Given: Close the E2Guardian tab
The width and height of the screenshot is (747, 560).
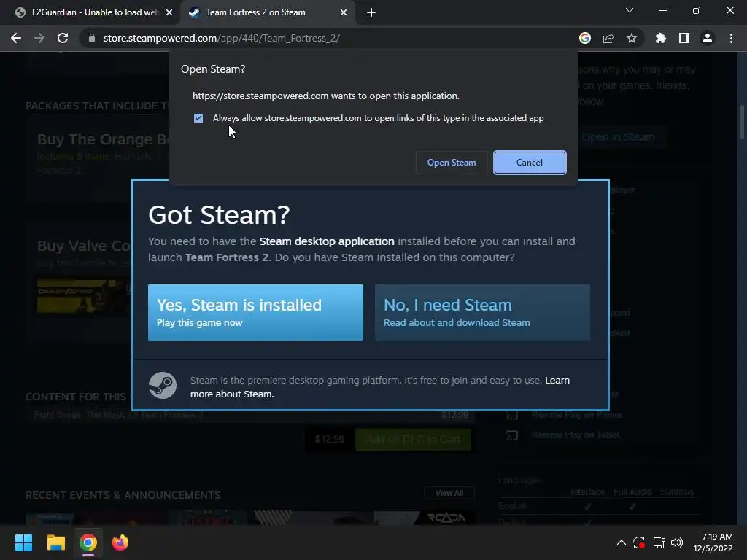Looking at the screenshot, I should (169, 12).
